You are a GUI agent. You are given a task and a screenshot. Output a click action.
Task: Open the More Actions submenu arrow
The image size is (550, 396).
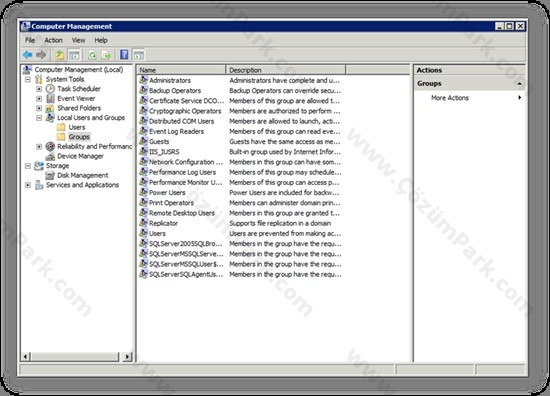(x=519, y=98)
